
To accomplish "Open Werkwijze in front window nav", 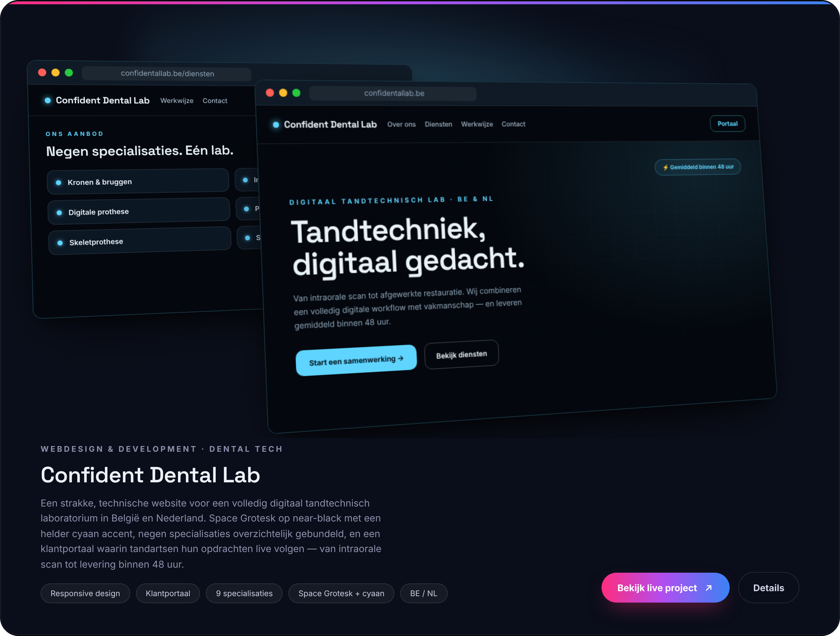I will (477, 124).
